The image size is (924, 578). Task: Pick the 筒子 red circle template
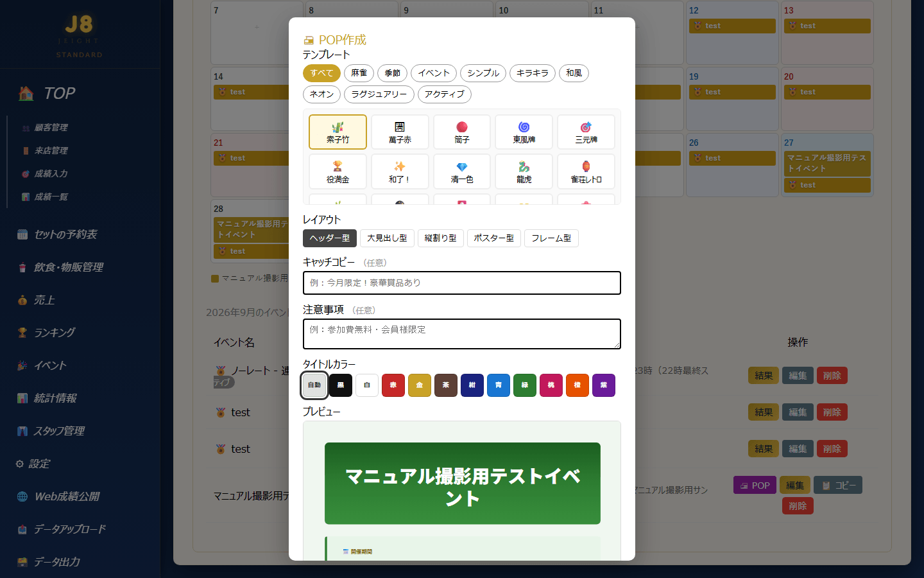(462, 132)
